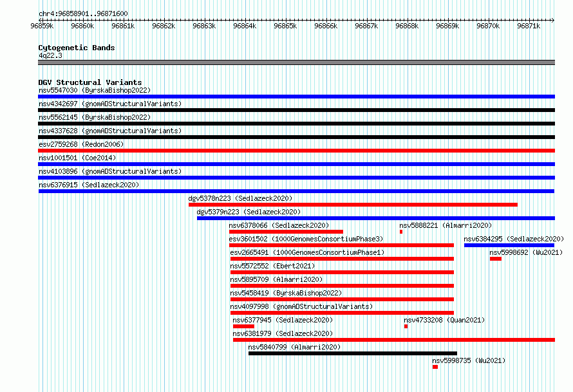Viewport: 573px width, 392px height.
Task: Click the tiny red marker of nsv4733208
Action: tap(406, 326)
